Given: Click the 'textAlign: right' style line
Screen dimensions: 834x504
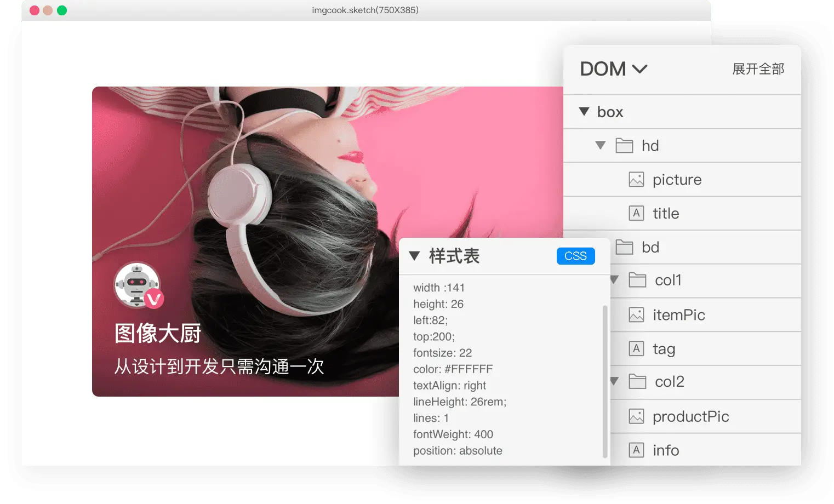Looking at the screenshot, I should [x=450, y=386].
